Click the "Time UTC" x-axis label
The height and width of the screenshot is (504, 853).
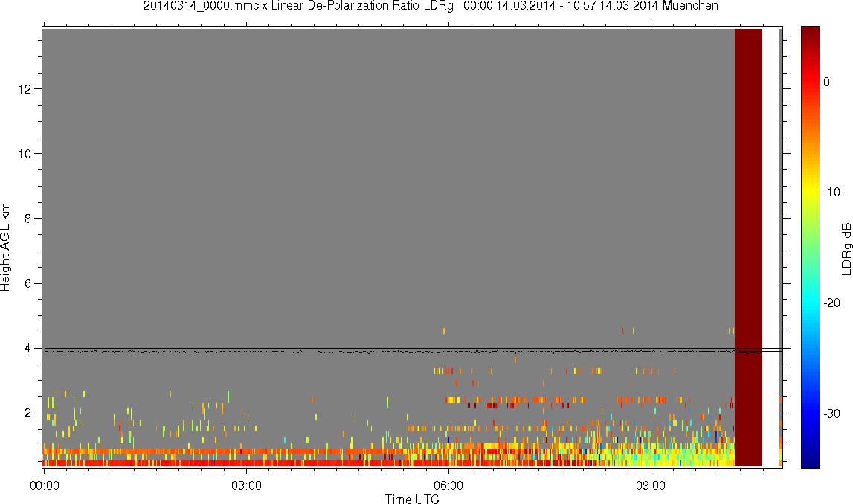[x=412, y=499]
